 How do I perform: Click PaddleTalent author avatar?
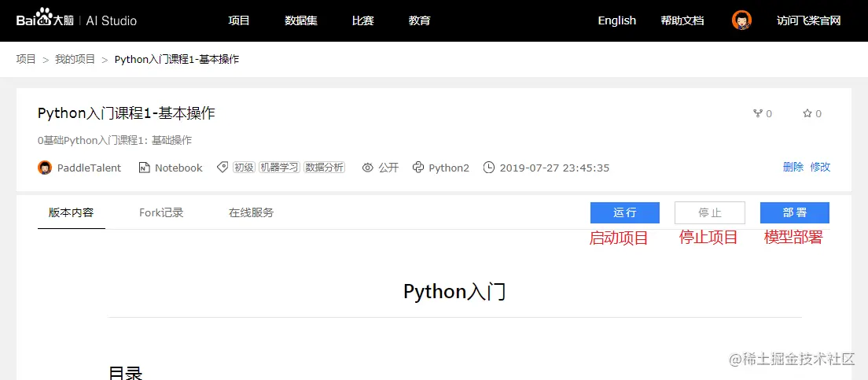45,168
